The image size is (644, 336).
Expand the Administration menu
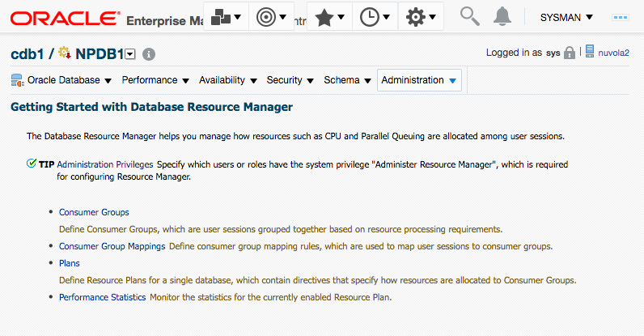click(419, 80)
